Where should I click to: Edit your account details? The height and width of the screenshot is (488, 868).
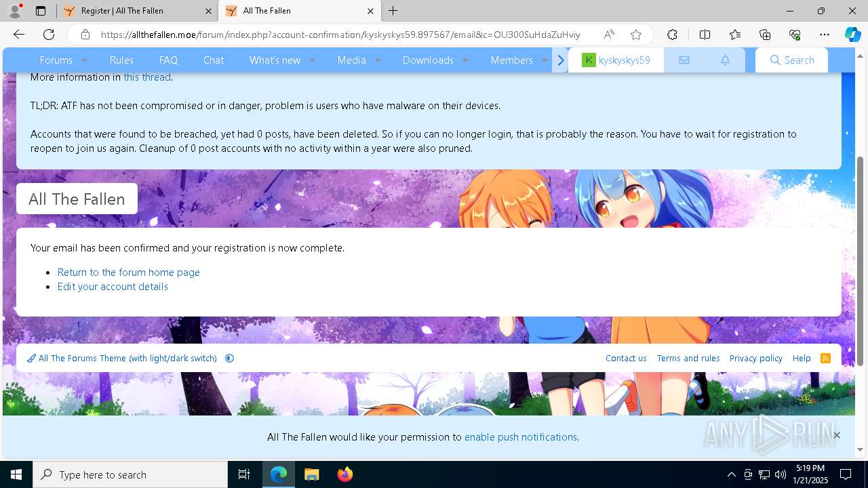coord(113,286)
